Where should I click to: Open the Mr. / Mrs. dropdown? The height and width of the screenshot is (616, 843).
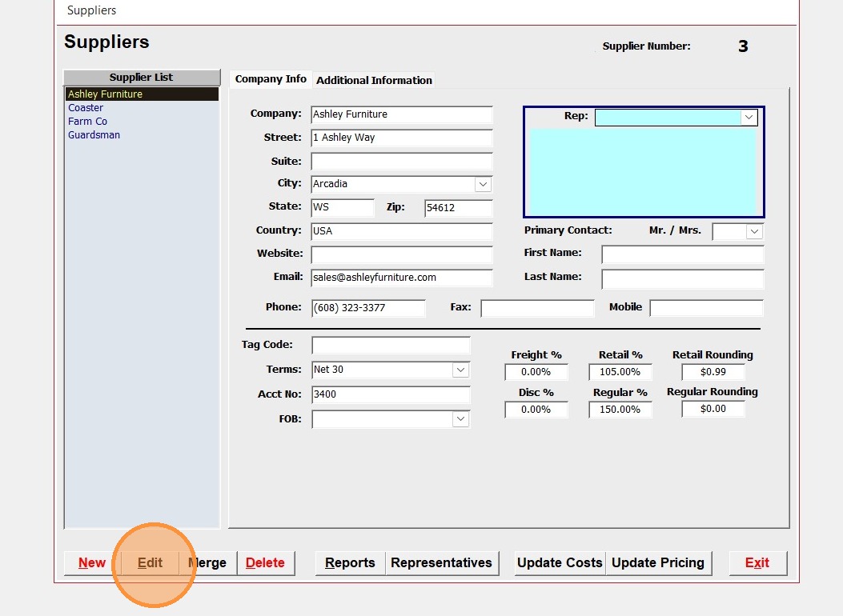click(754, 231)
